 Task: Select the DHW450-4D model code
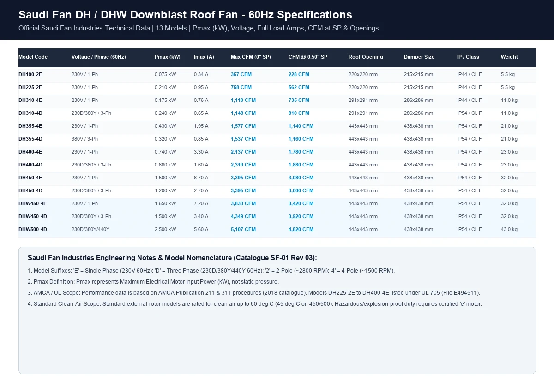(33, 216)
